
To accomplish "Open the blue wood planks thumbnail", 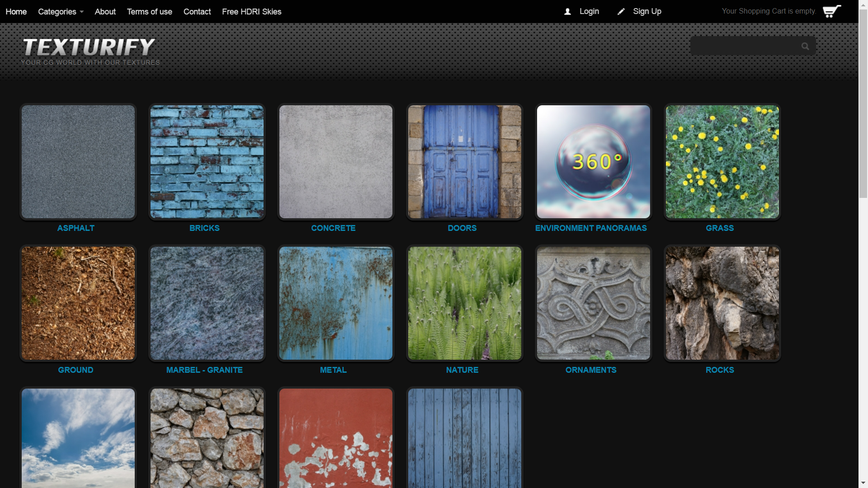I will click(x=465, y=438).
